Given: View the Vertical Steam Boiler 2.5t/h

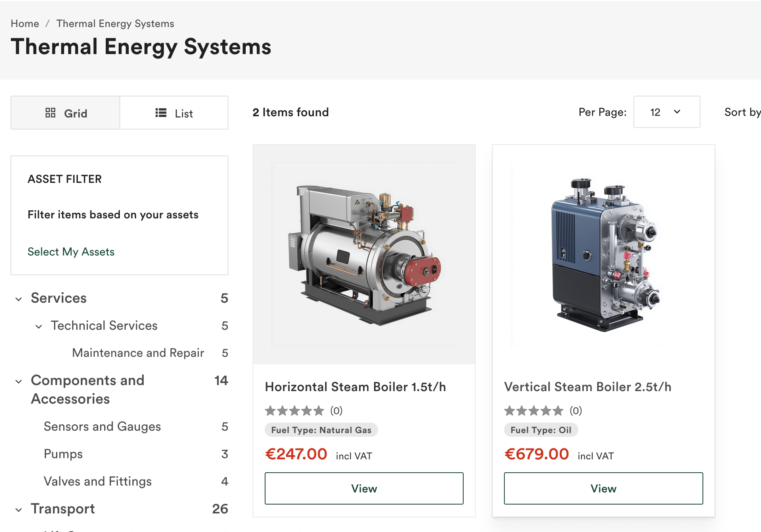Looking at the screenshot, I should [603, 488].
